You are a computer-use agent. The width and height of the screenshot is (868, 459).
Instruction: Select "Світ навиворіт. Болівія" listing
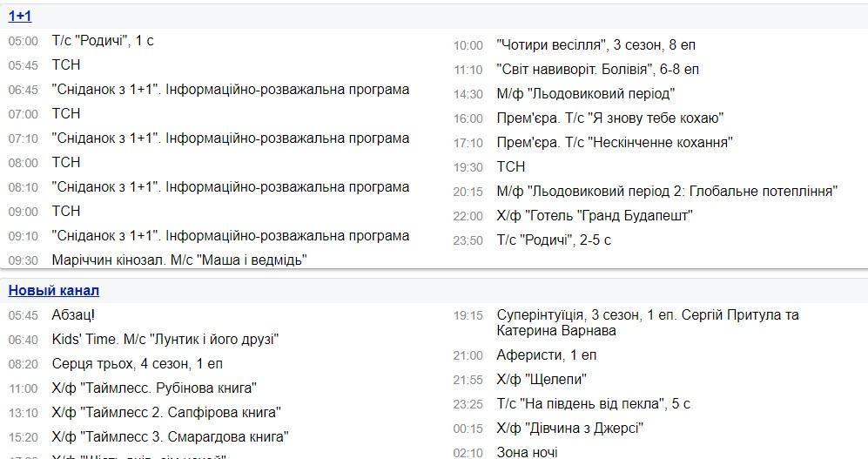(x=598, y=69)
